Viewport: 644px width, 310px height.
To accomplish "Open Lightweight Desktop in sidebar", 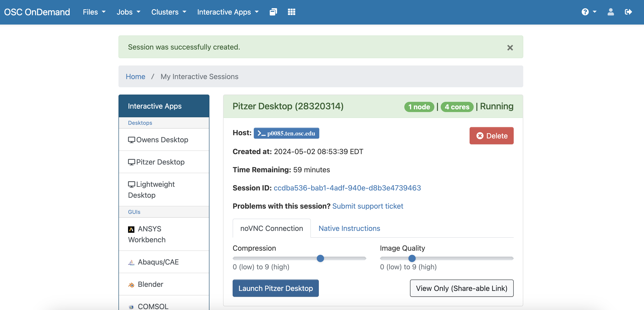I will (164, 190).
